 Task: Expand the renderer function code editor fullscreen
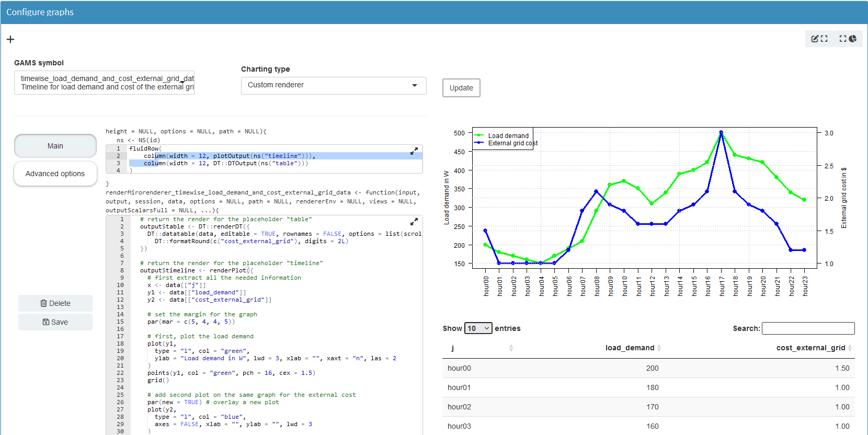tap(414, 222)
